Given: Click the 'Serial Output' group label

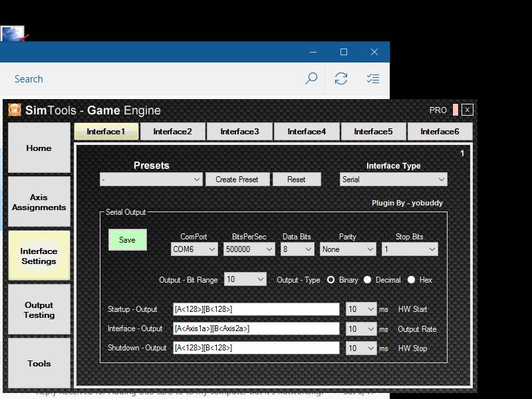Looking at the screenshot, I should coord(126,212).
